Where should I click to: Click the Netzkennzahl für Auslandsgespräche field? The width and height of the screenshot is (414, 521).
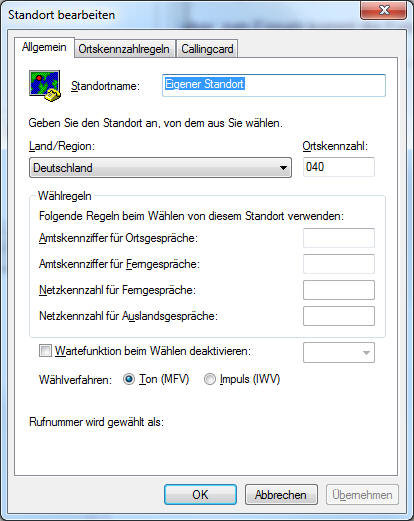click(x=339, y=316)
